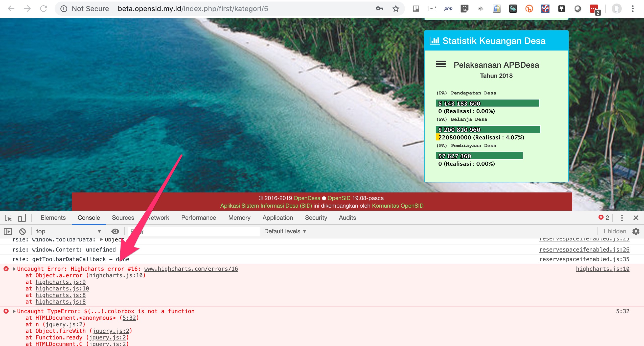Expand the Uncaught Highcharts error stack trace
644x346 pixels.
pyautogui.click(x=14, y=269)
